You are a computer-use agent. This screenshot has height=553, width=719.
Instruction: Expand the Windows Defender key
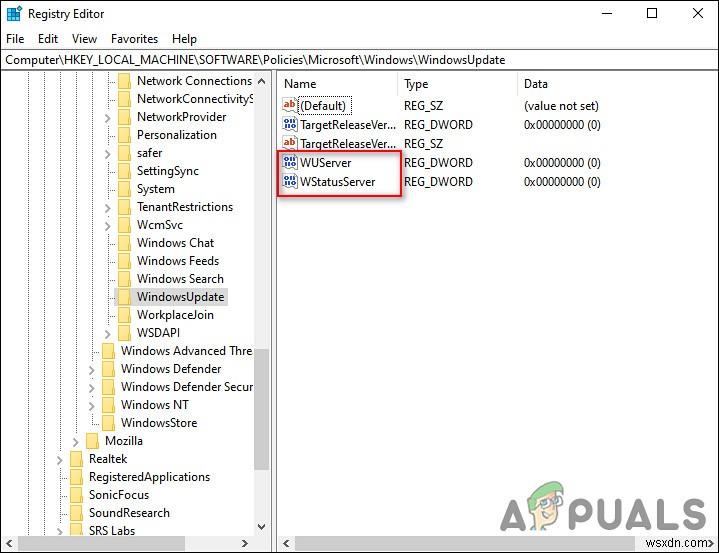click(x=91, y=370)
